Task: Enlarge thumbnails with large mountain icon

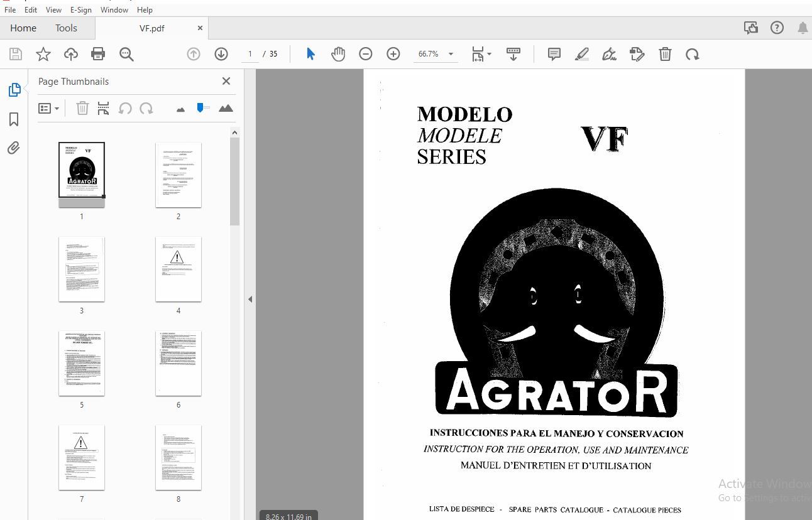Action: coord(226,109)
